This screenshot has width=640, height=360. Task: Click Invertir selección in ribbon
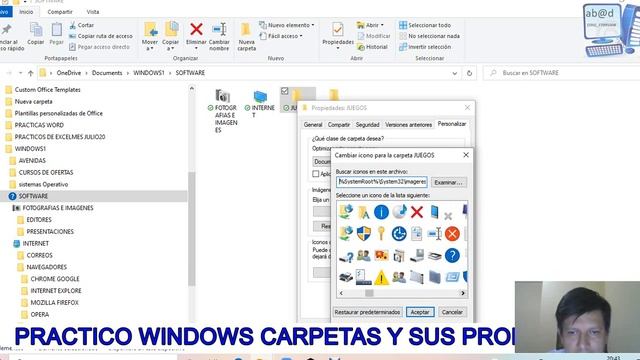[x=425, y=47]
